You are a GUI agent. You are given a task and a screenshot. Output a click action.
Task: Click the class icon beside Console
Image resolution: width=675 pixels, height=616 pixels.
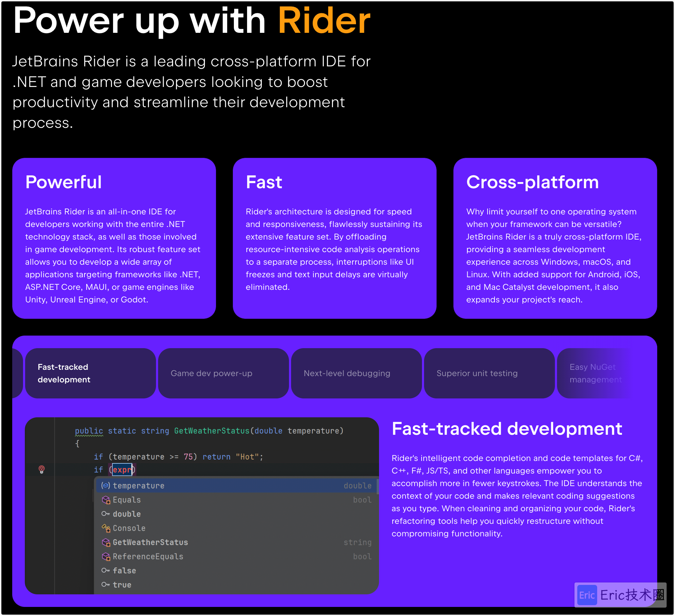click(106, 528)
